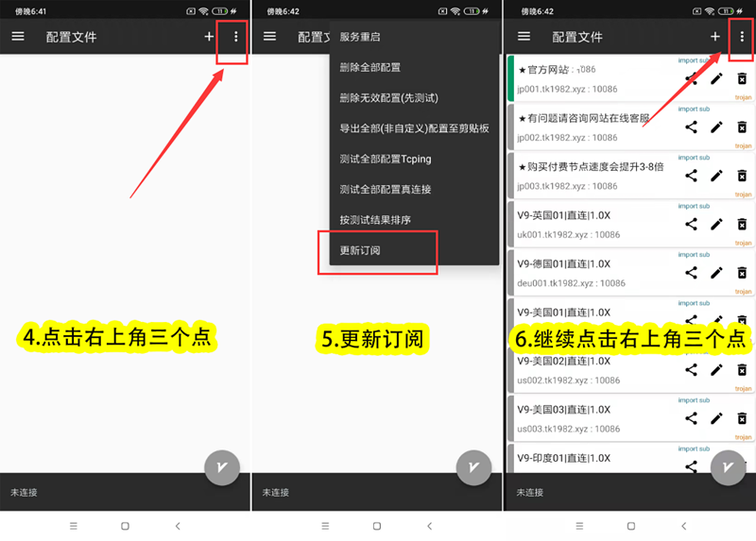Share the V9-美国03 server config
This screenshot has width=756, height=541.
pyautogui.click(x=692, y=419)
